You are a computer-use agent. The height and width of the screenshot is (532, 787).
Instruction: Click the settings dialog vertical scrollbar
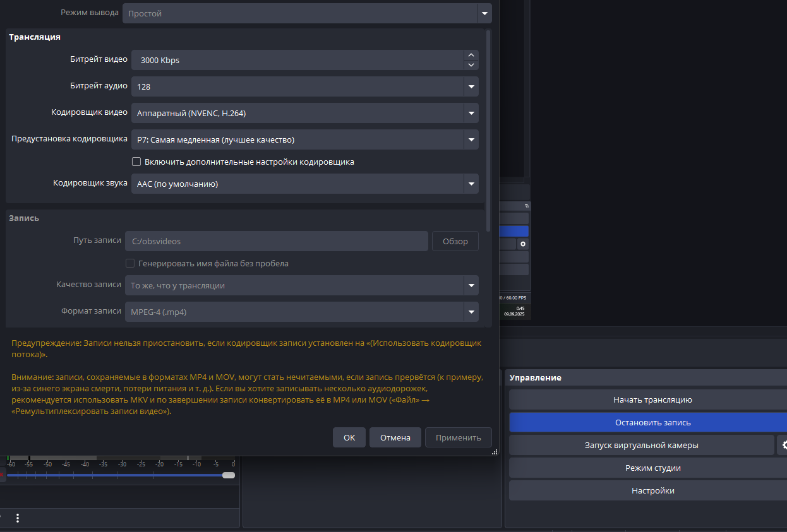488,131
